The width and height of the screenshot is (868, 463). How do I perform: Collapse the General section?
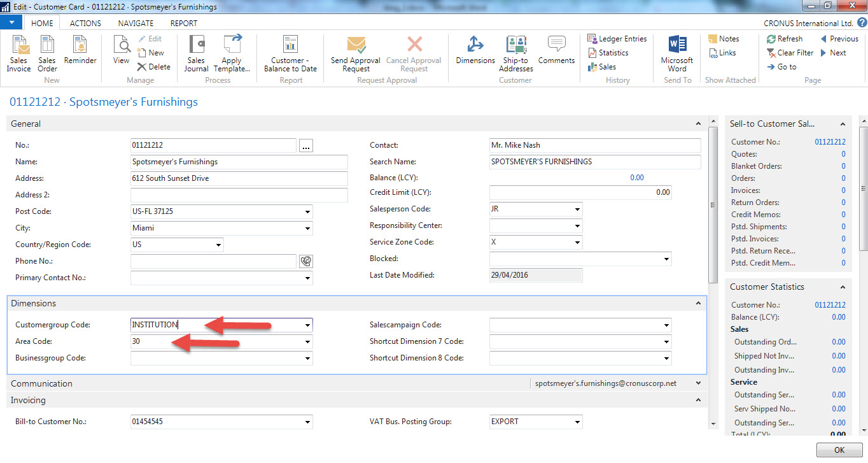[x=698, y=124]
